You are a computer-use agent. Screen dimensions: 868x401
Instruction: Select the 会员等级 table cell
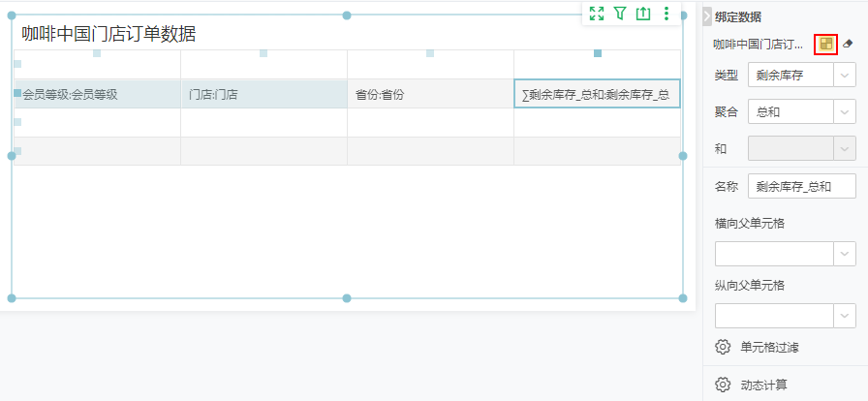tap(97, 94)
